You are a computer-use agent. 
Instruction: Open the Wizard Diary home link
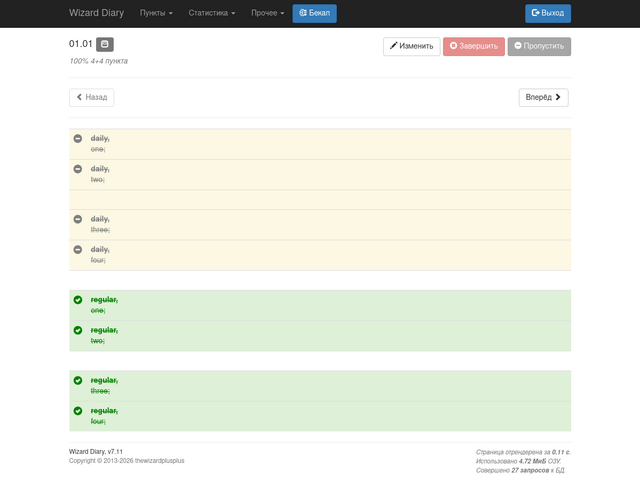click(96, 13)
